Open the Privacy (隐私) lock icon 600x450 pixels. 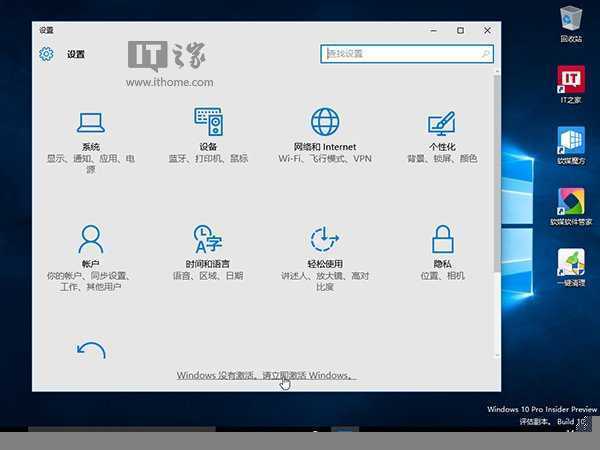[443, 239]
